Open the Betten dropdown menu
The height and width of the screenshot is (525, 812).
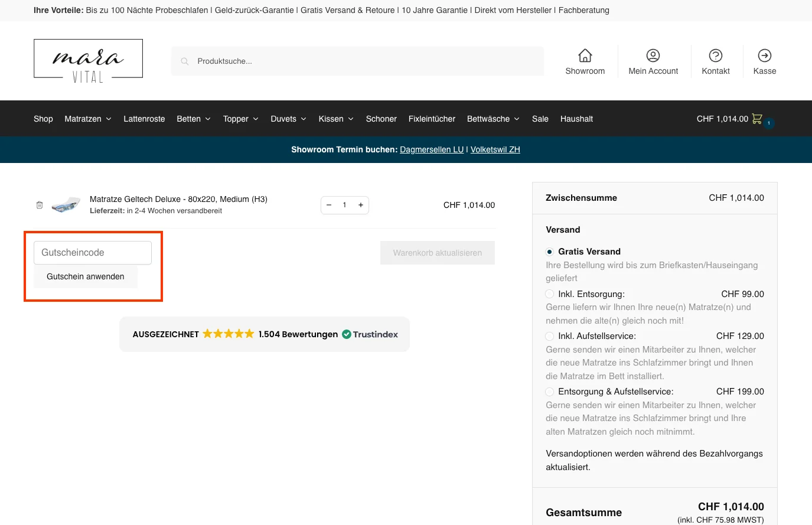pos(193,119)
